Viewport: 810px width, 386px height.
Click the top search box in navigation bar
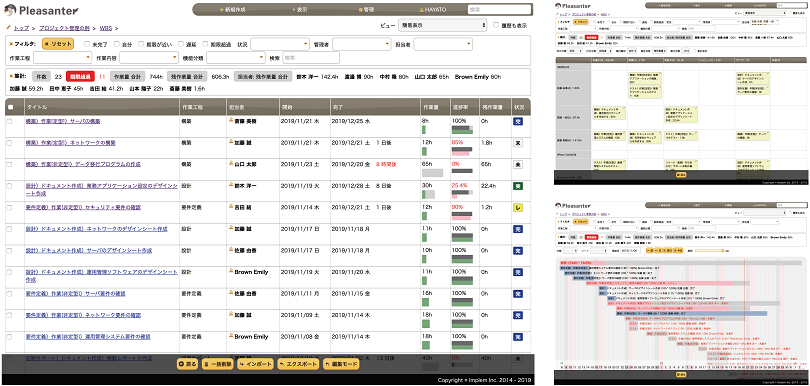coord(499,9)
